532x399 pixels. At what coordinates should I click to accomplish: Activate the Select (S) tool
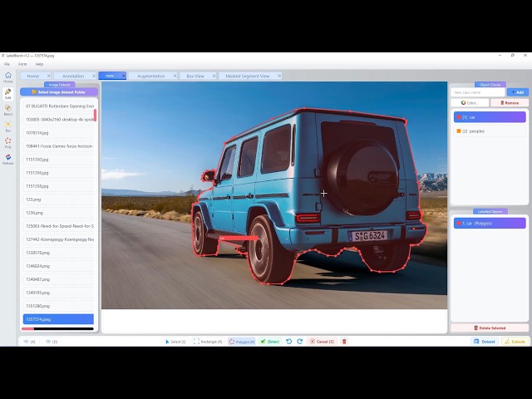(175, 342)
